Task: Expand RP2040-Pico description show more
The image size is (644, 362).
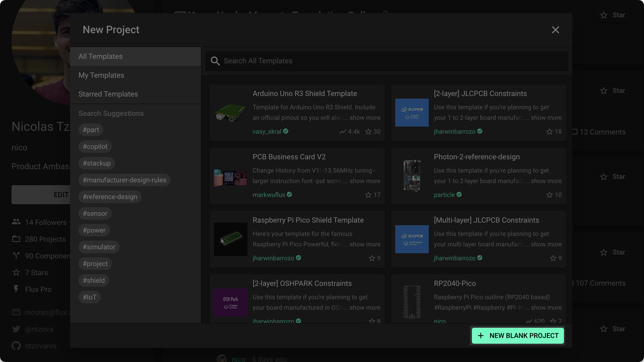Action: coord(546,308)
